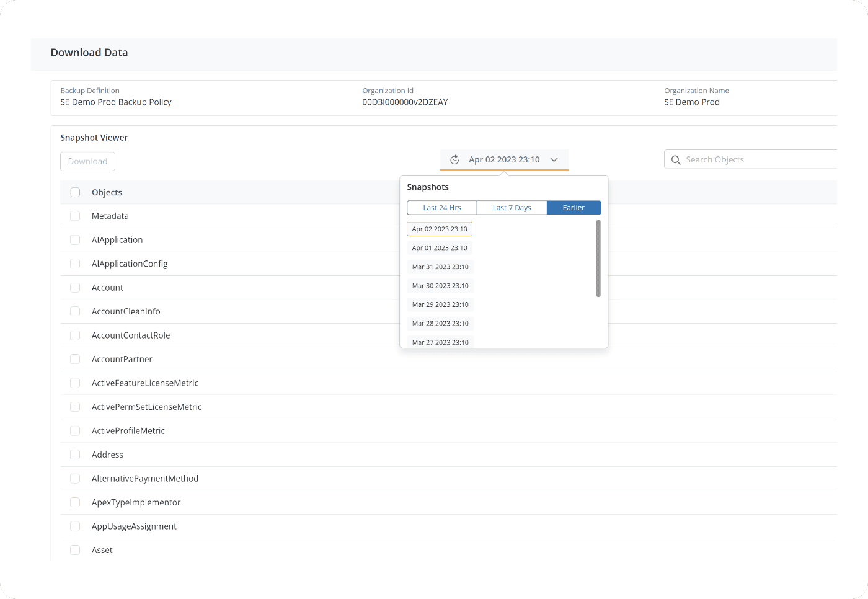Focus the Search Objects input field
868x599 pixels.
[756, 160]
